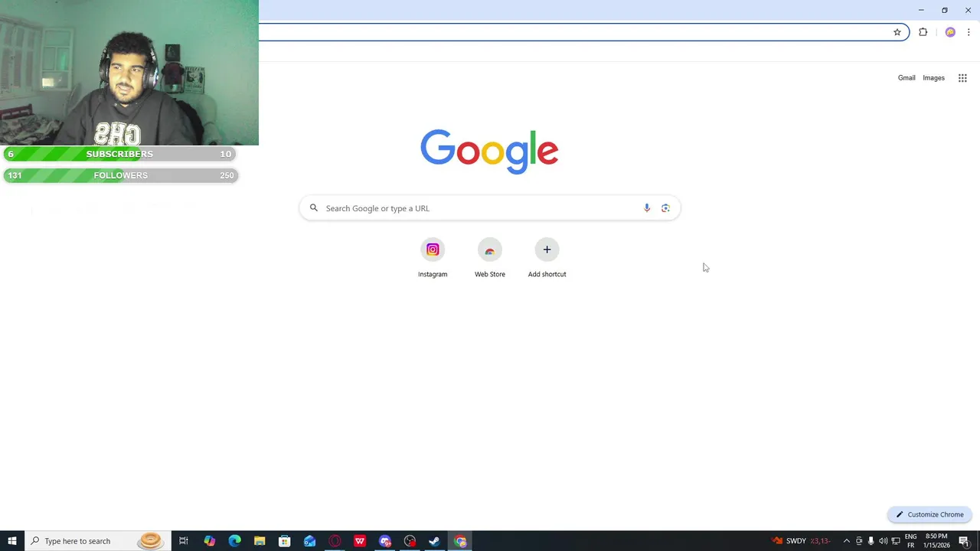
Task: Open OBS Studio from the taskbar
Action: [x=410, y=541]
